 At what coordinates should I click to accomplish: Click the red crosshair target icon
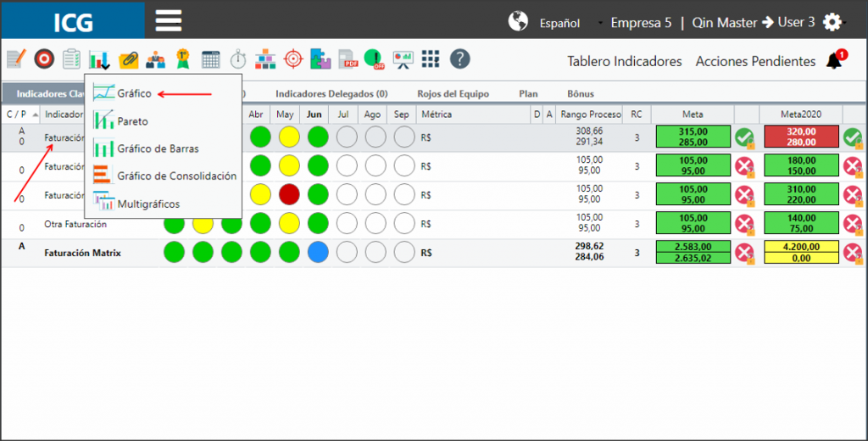292,59
